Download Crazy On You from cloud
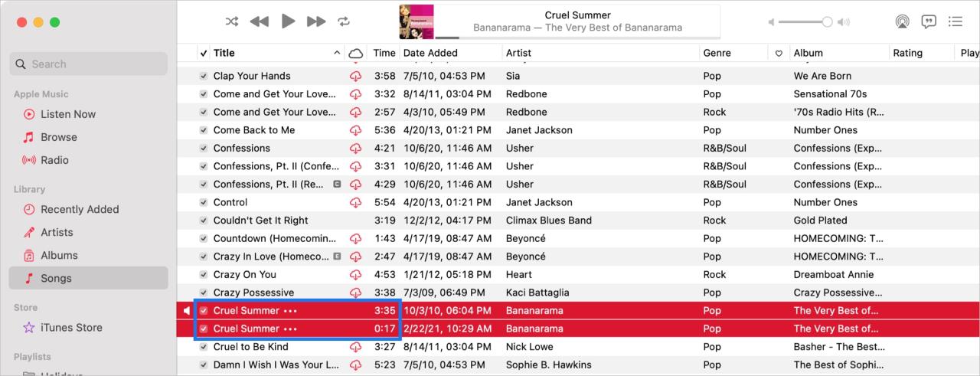980x376 pixels. [355, 274]
